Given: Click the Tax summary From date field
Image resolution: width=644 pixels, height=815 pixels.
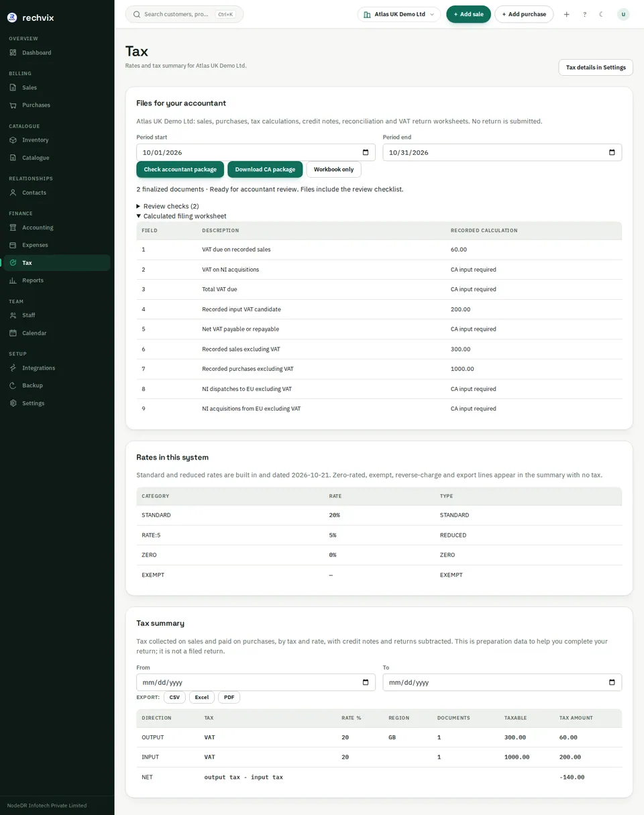Looking at the screenshot, I should (256, 682).
